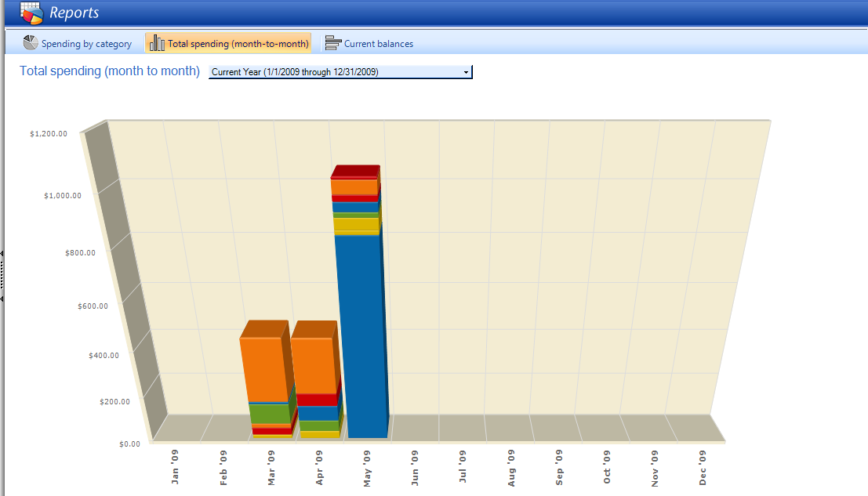Click the Aug '09 axis label
Viewport: 868px width, 496px height.
tap(511, 468)
